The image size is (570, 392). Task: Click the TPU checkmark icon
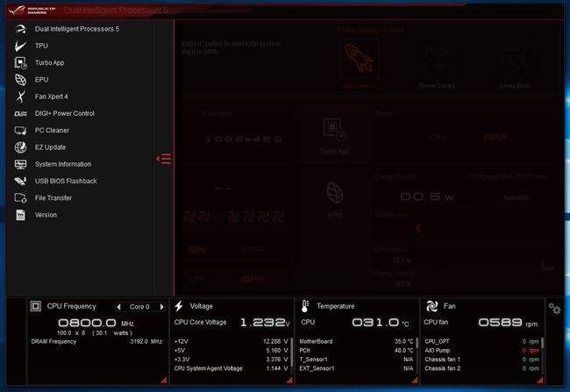pyautogui.click(x=20, y=46)
